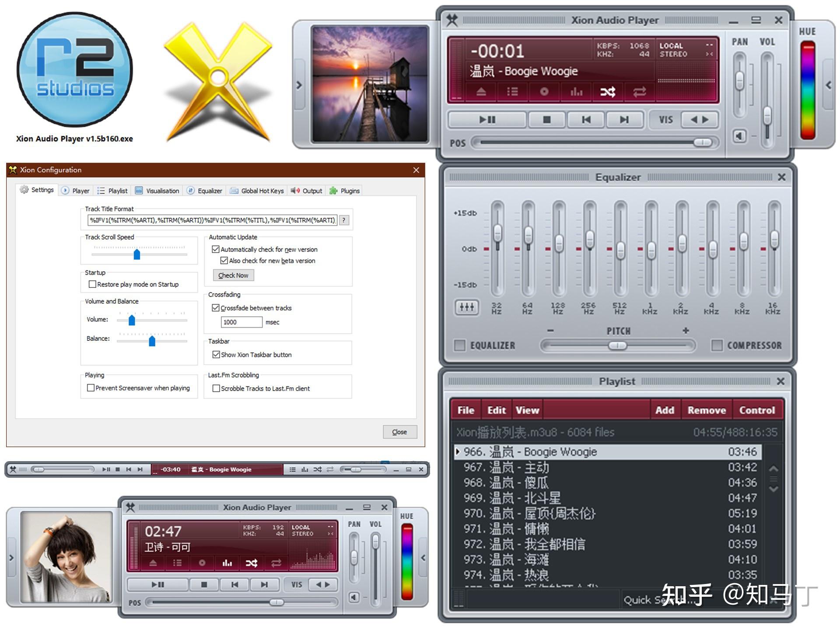Viewport: 840px width, 630px height.
Task: Collapse the HUE side panel with its arrow
Action: pos(828,84)
